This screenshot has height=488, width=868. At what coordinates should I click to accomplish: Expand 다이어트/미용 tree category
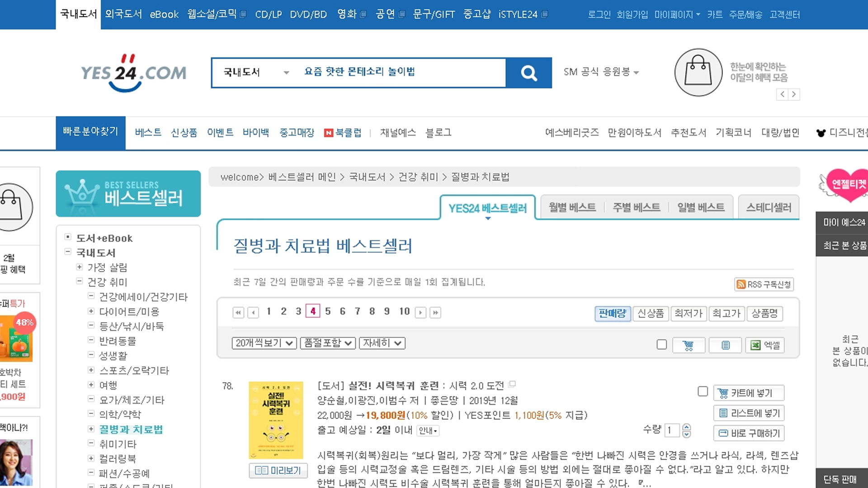coord(91,311)
